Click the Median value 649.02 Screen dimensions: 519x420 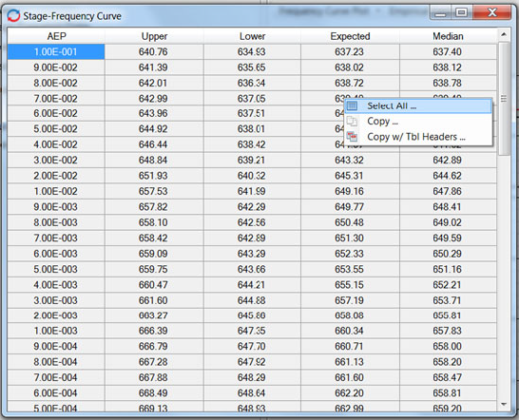point(447,222)
